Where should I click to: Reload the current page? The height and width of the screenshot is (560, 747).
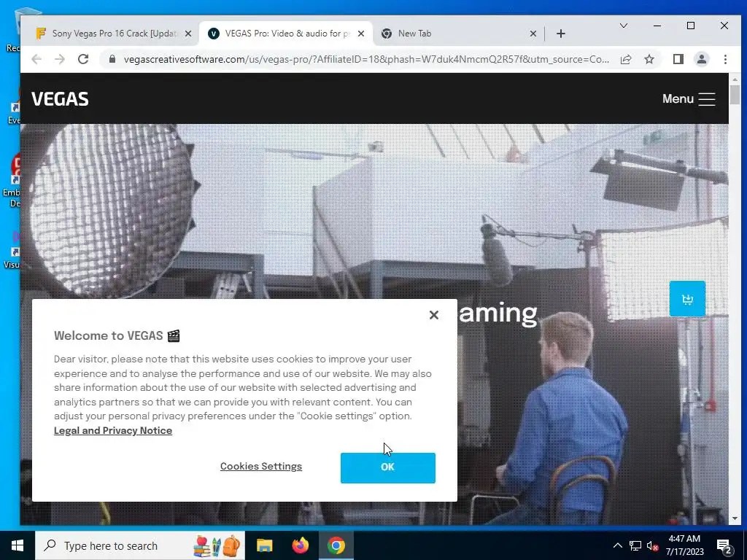coord(83,59)
